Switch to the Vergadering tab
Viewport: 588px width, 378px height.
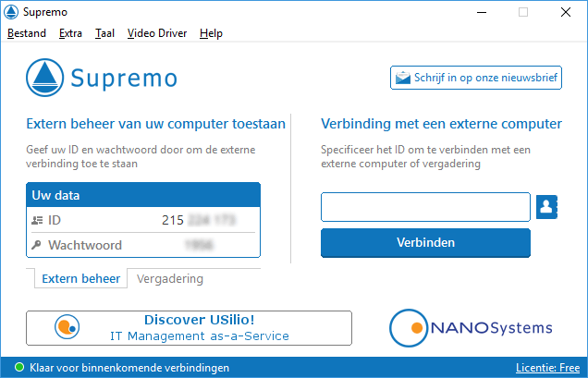[170, 278]
